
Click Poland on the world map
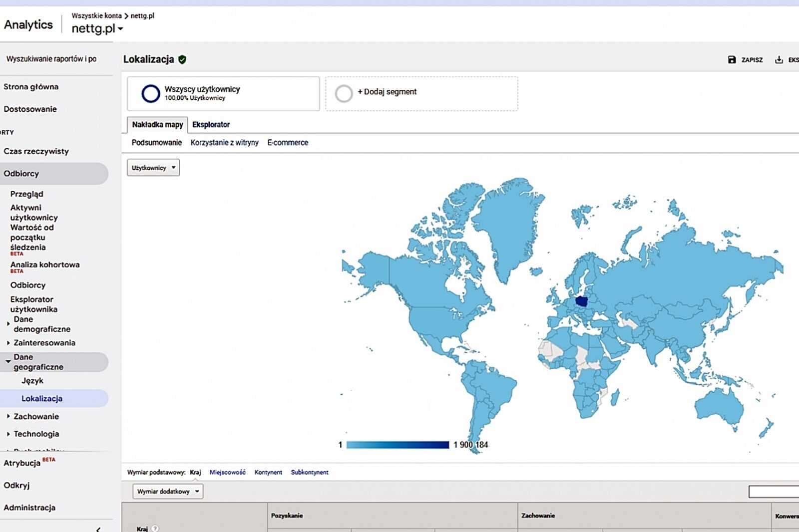[x=582, y=301]
